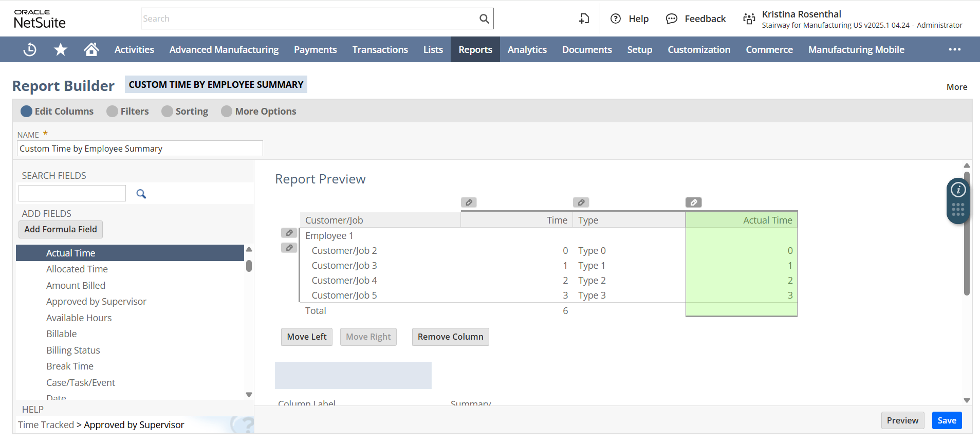Open the Customization menu
This screenshot has height=443, width=980.
pos(699,49)
